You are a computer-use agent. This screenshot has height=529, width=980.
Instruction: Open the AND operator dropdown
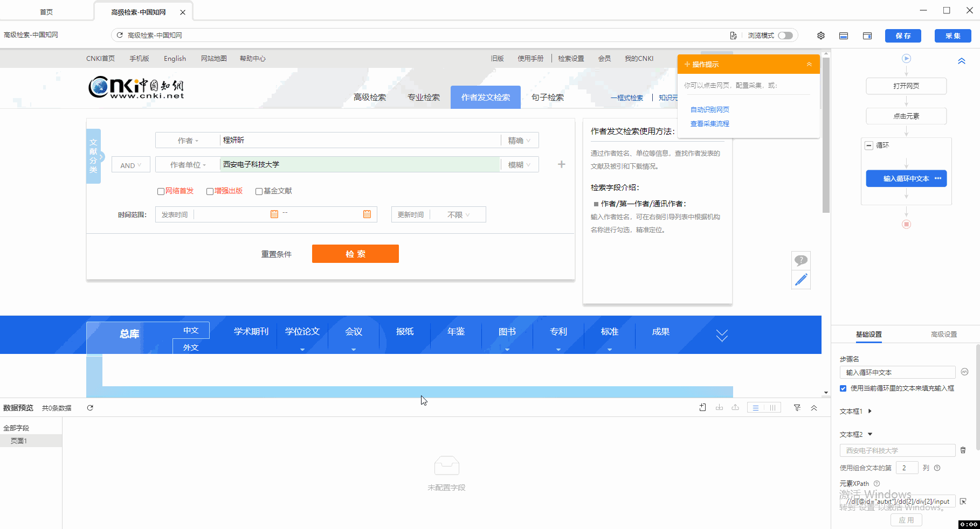pos(130,165)
